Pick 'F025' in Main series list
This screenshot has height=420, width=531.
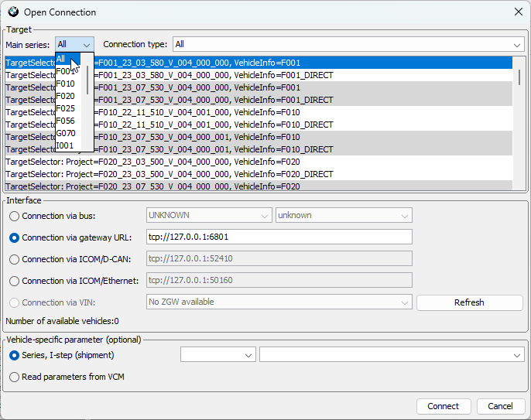(68, 108)
